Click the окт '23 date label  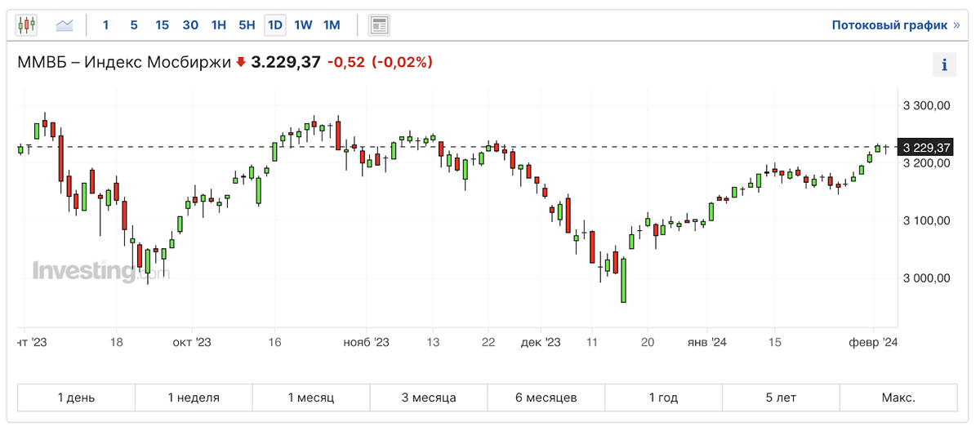point(192,343)
